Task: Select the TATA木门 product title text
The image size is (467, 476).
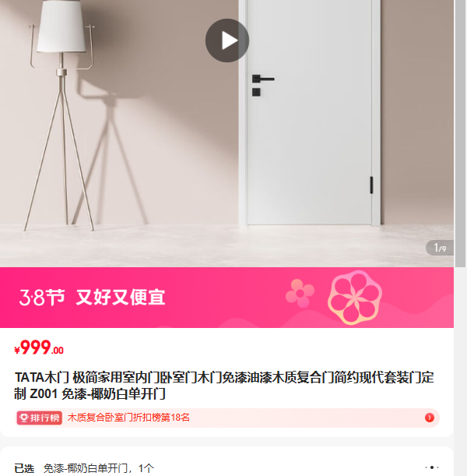Action: (x=224, y=386)
